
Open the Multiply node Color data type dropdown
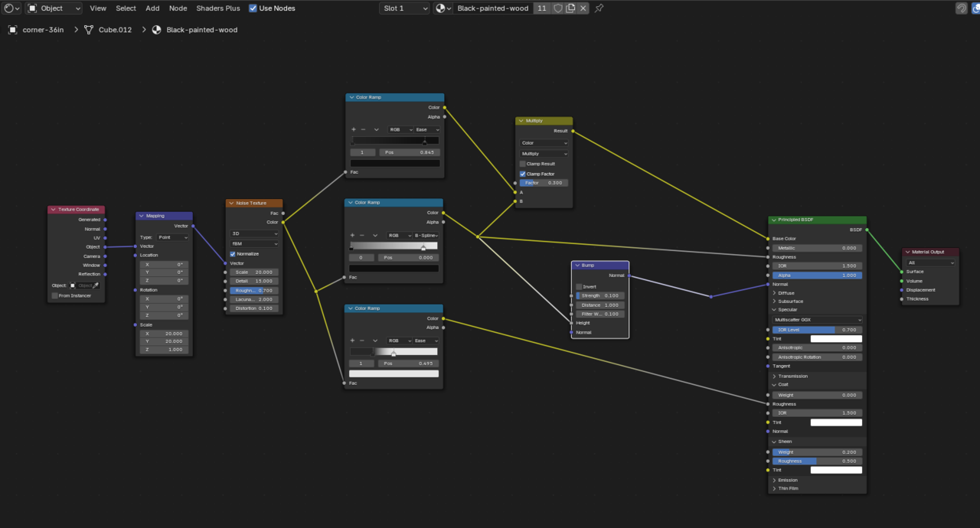(544, 143)
